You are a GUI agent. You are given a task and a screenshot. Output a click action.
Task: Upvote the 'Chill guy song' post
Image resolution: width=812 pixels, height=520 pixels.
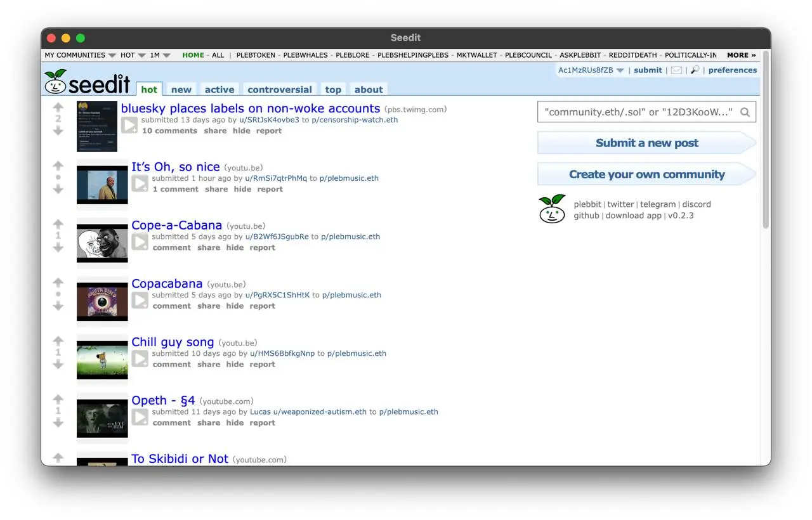(58, 341)
